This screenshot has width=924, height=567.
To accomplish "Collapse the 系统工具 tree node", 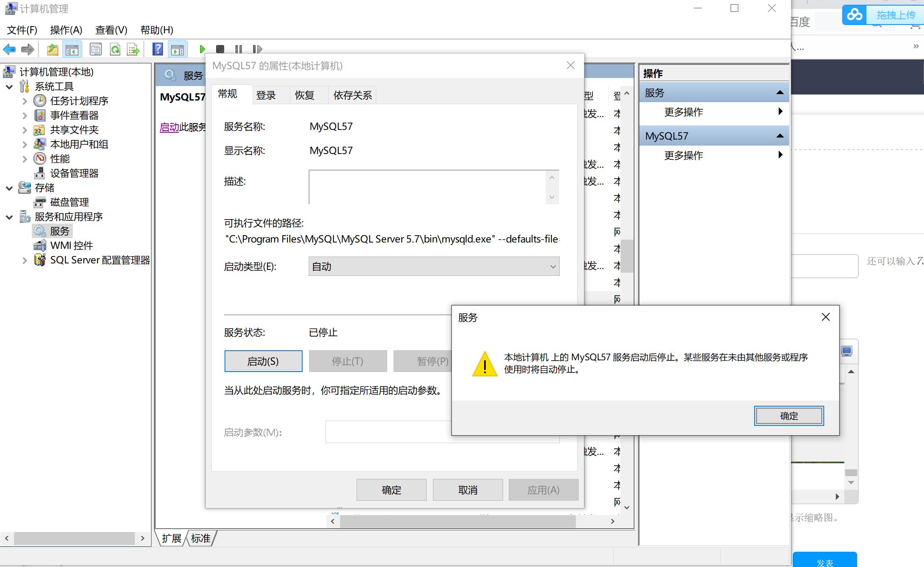I will point(9,87).
